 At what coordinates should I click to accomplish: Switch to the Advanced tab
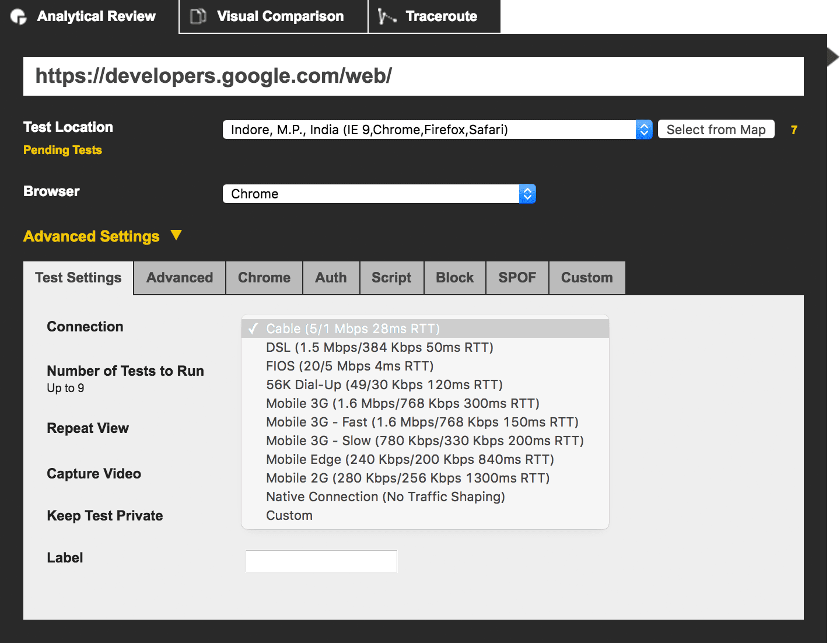pos(179,277)
